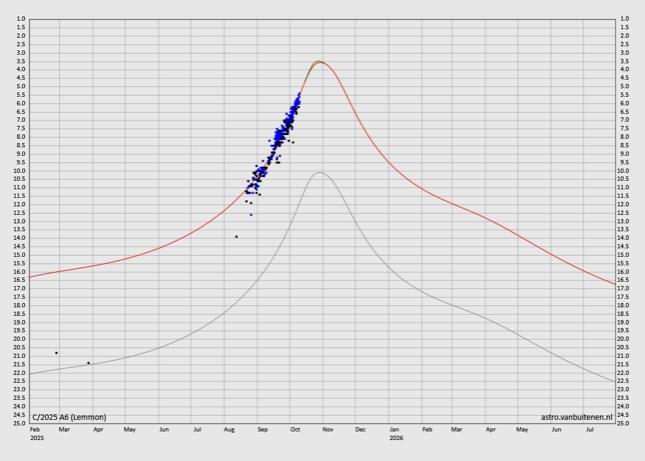645x461 pixels.
Task: Click the C/2025 A6 (Lemmon) comet title
Action: pos(69,417)
